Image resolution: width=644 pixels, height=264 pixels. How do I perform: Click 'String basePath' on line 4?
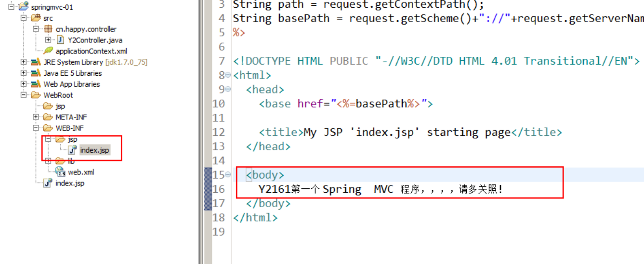284,18
